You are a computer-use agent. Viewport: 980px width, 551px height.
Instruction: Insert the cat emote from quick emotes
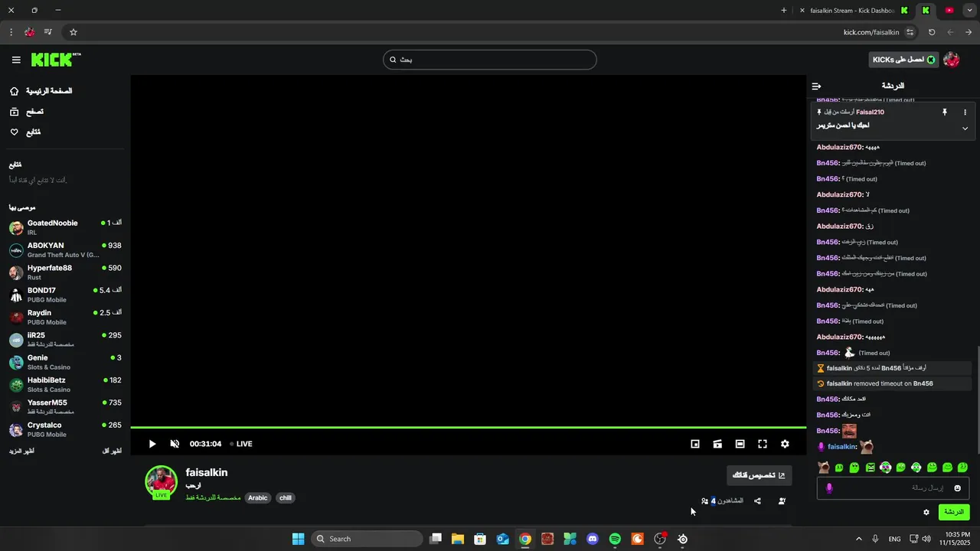(x=824, y=468)
